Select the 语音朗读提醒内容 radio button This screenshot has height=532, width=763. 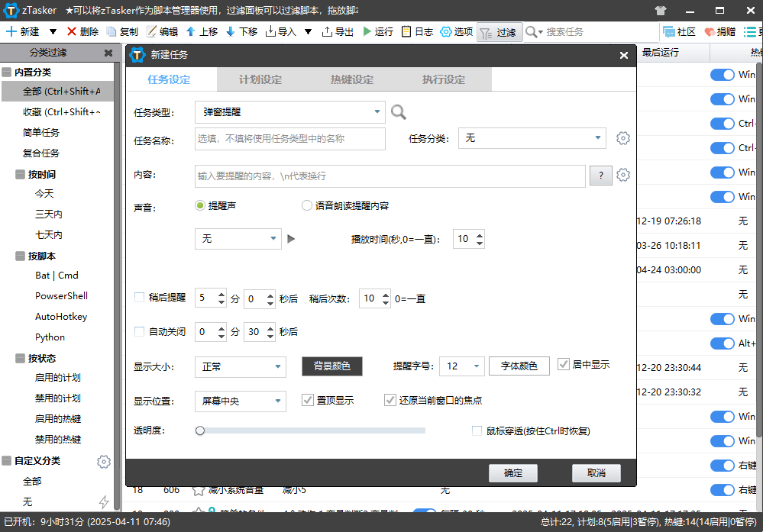click(306, 205)
